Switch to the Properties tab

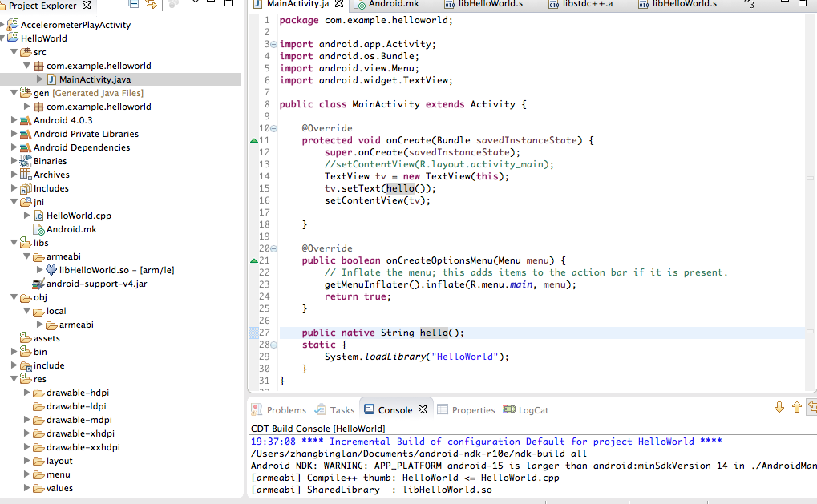tap(466, 409)
